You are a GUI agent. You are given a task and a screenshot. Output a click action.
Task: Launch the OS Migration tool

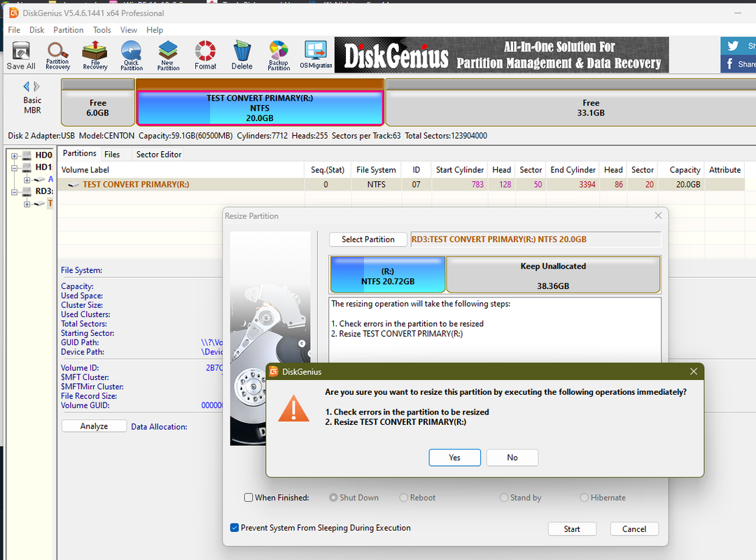click(x=316, y=55)
